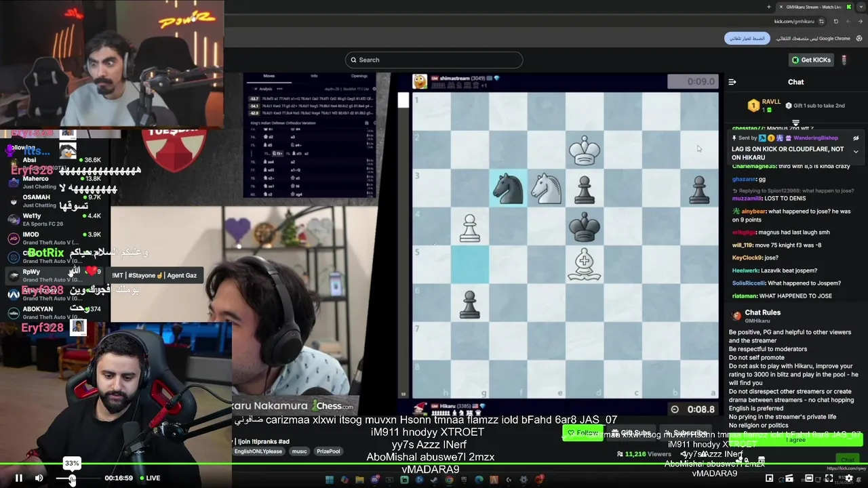Hide the pinned message eye icon
Image resolution: width=868 pixels, height=488 pixels.
tap(856, 138)
